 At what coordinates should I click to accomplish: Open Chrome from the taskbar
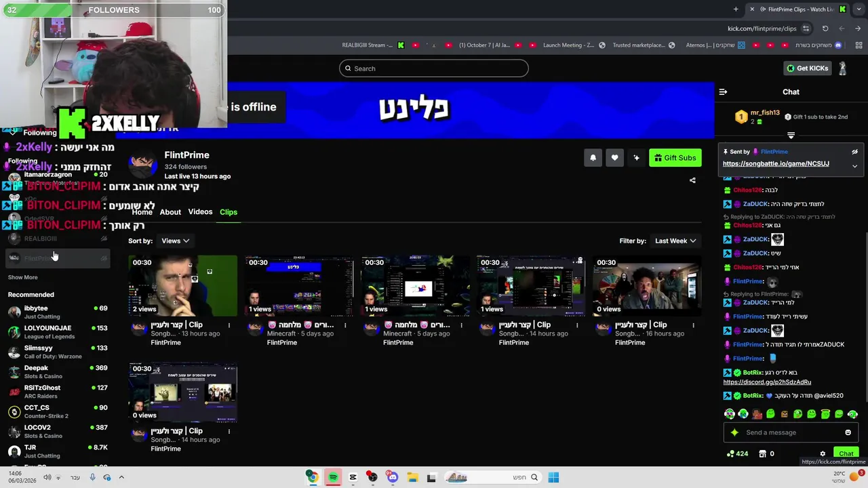tap(312, 477)
